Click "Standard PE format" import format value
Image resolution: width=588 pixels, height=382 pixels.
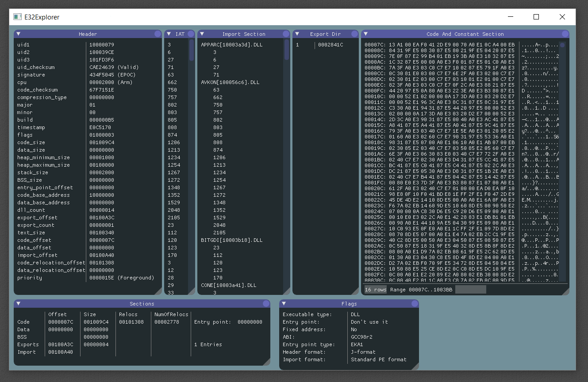point(379,359)
